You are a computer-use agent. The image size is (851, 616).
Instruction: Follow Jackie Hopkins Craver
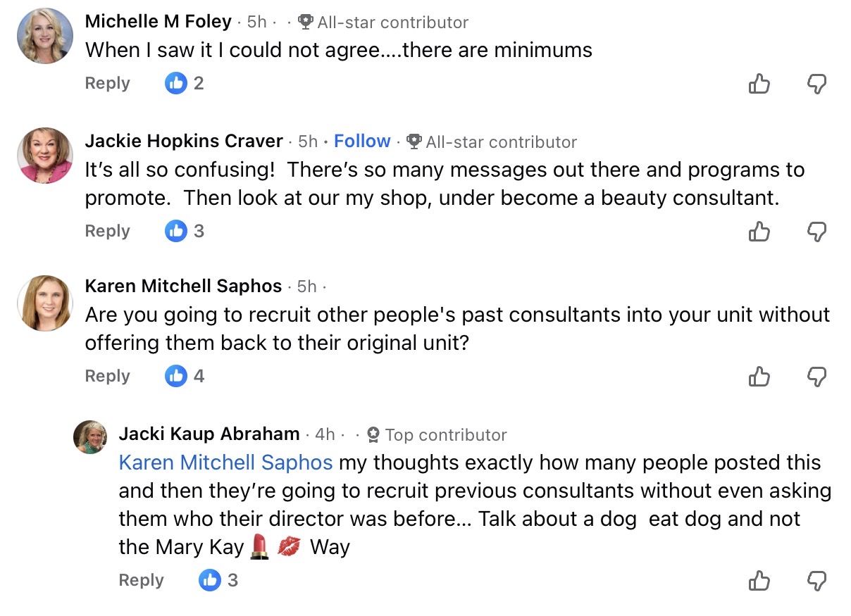[362, 142]
